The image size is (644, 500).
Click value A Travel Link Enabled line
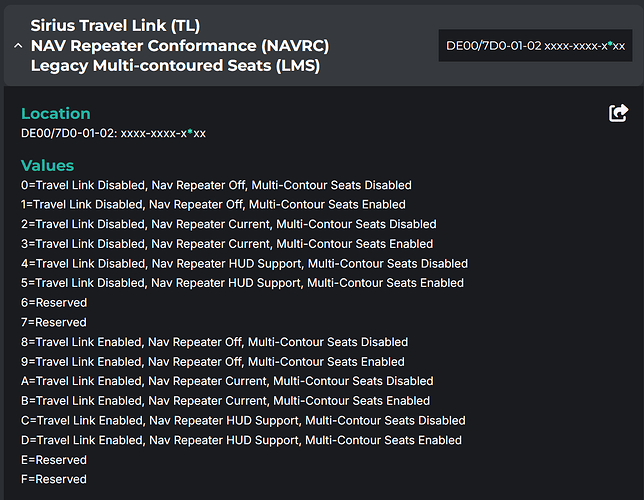click(227, 381)
